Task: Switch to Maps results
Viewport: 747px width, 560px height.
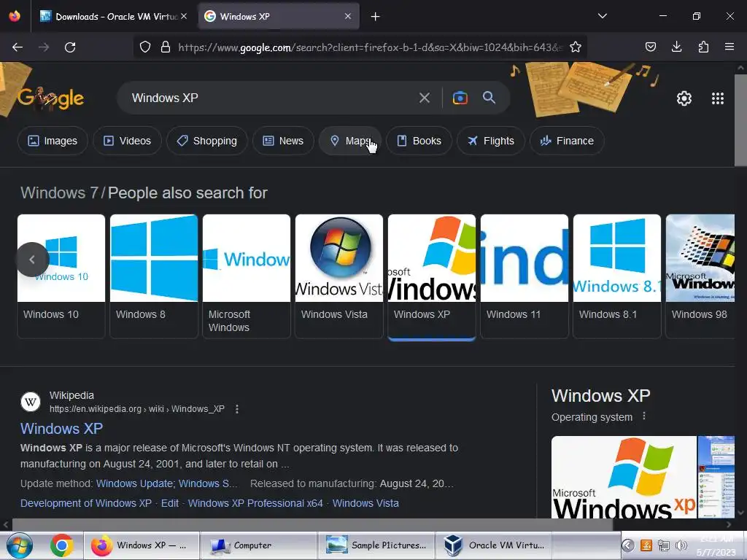Action: pyautogui.click(x=350, y=141)
